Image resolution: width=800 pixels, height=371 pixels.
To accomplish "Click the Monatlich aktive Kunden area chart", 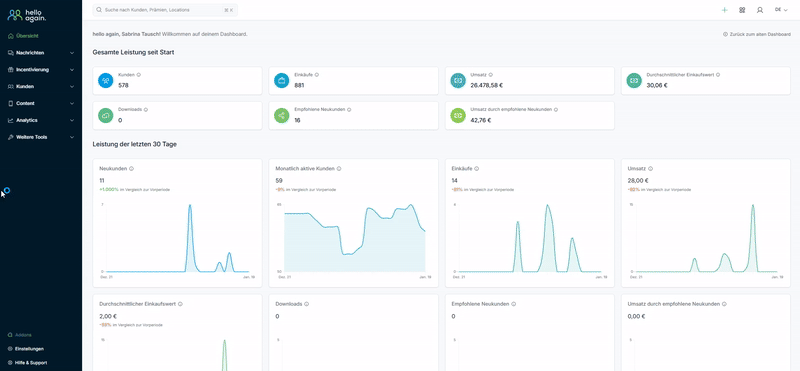I will [x=355, y=238].
